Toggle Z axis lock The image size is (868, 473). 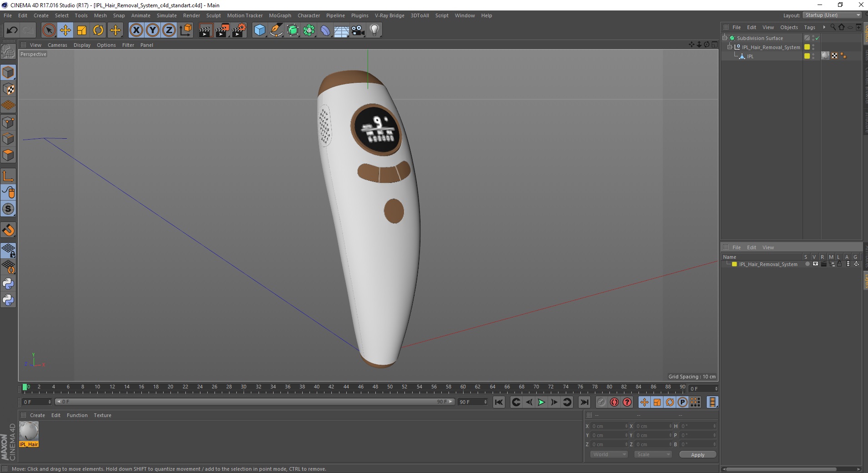tap(169, 30)
